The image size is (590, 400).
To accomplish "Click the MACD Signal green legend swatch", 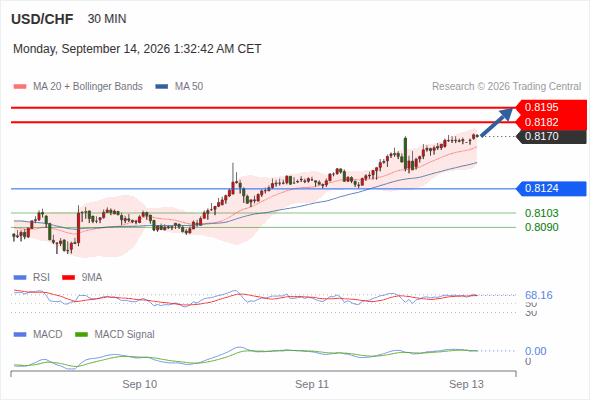I will [81, 335].
